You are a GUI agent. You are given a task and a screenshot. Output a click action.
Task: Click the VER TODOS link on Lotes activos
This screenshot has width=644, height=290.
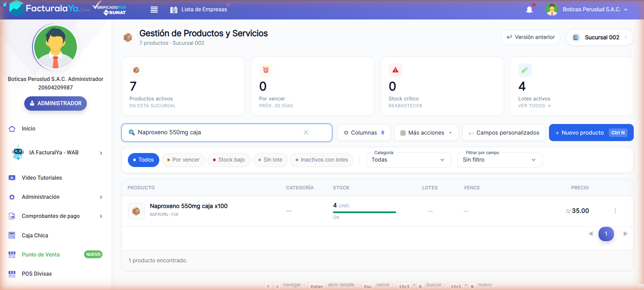coord(534,106)
